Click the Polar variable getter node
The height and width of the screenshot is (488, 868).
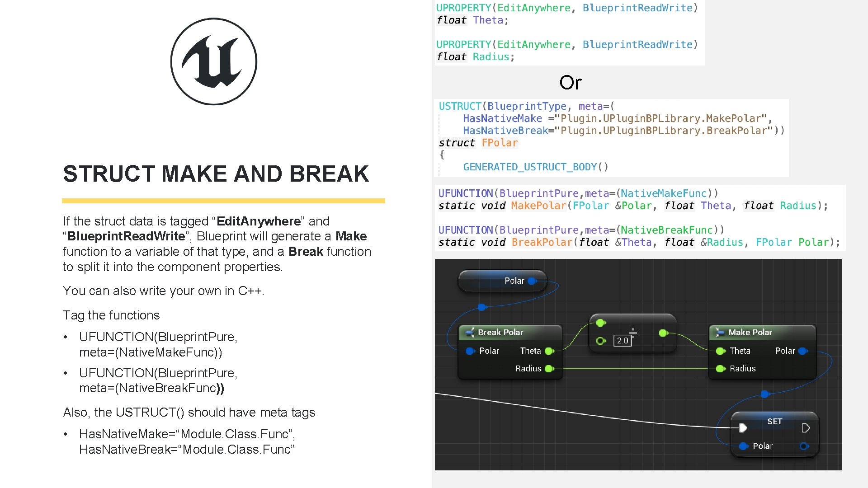click(502, 281)
